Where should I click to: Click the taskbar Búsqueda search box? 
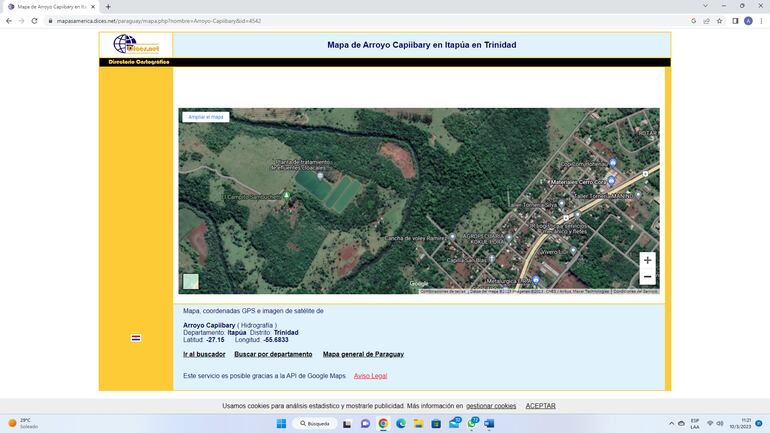pos(315,424)
